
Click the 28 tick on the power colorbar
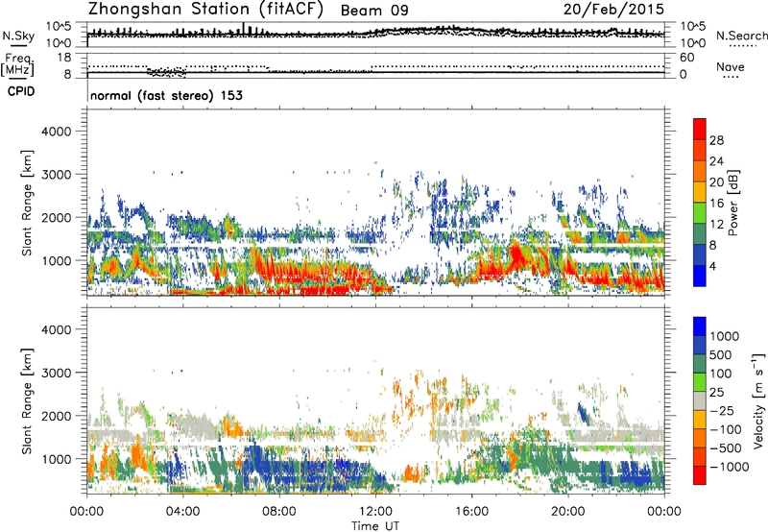pyautogui.click(x=716, y=140)
